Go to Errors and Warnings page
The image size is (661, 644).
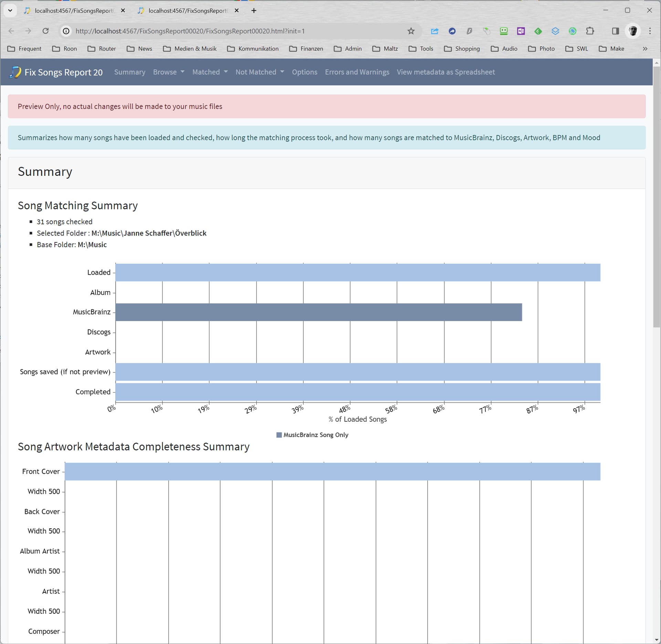pos(357,72)
